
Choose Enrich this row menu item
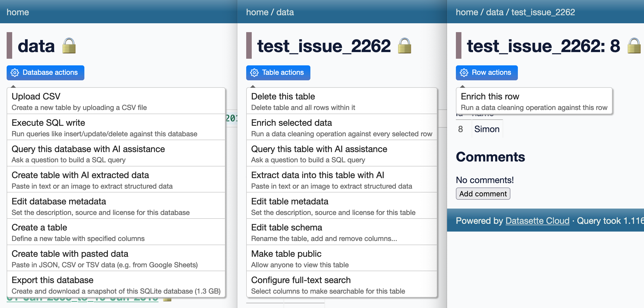(534, 101)
